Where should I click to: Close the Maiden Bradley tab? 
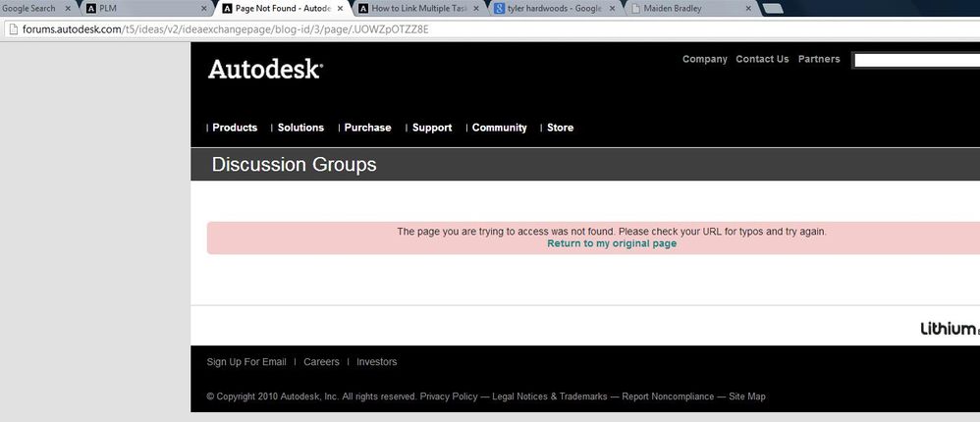coord(748,9)
